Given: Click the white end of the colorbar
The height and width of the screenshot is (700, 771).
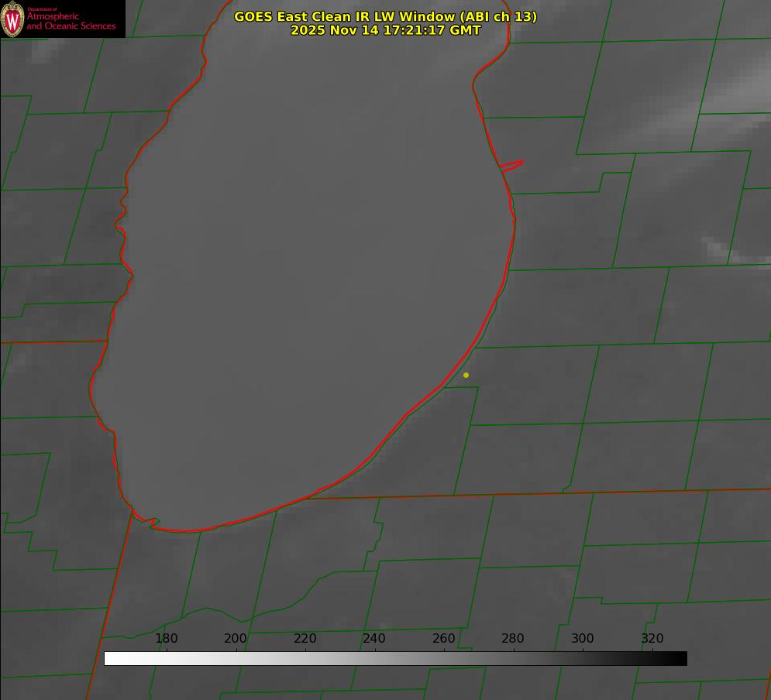Looking at the screenshot, I should click(110, 658).
